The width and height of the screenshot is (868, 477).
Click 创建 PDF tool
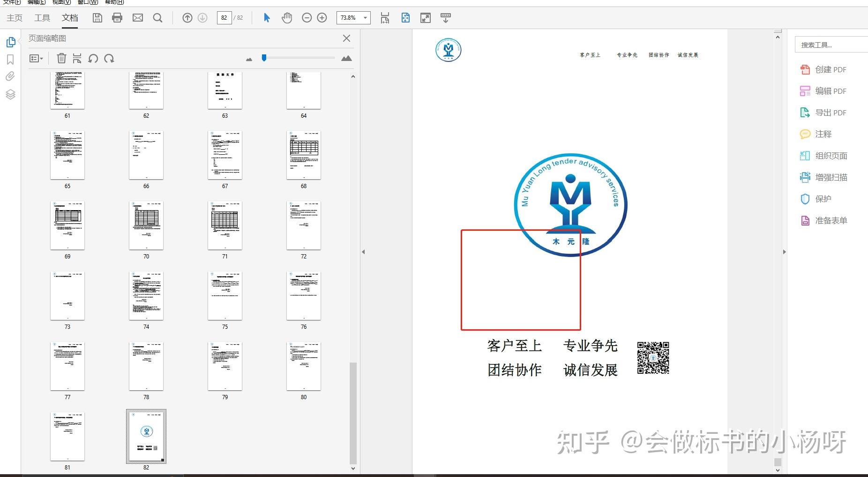click(823, 69)
